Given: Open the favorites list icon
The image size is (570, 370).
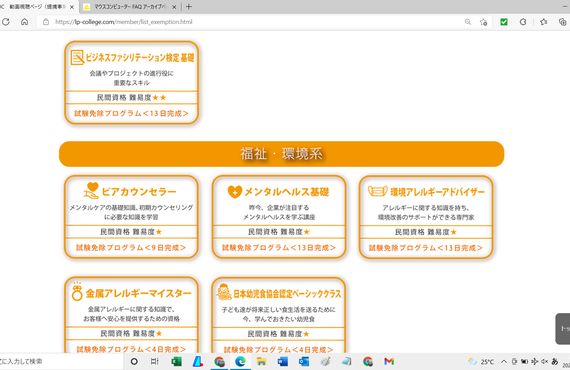Looking at the screenshot, I should click(x=543, y=22).
